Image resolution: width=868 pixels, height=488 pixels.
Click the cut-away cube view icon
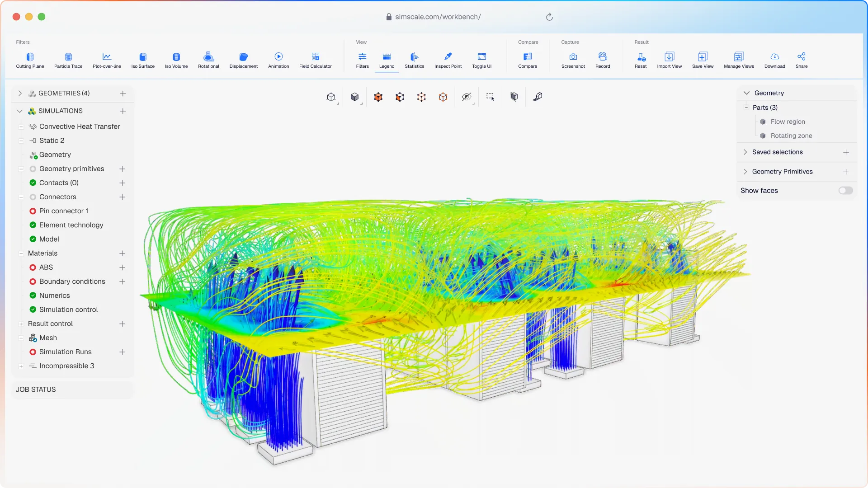tap(514, 97)
